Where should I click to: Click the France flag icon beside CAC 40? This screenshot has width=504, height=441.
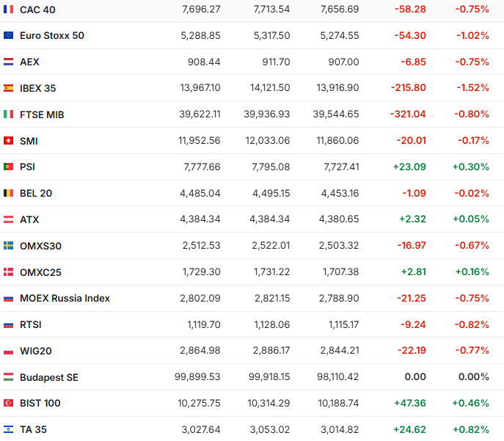pyautogui.click(x=9, y=10)
